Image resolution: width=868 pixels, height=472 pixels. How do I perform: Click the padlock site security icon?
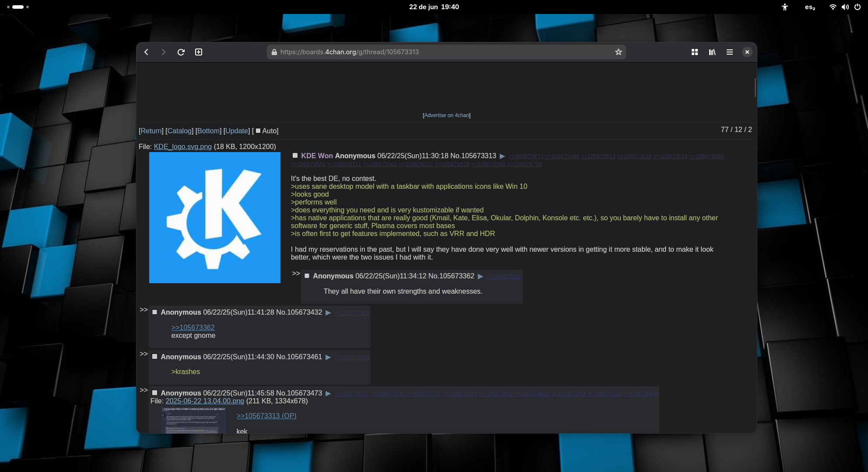pyautogui.click(x=274, y=52)
